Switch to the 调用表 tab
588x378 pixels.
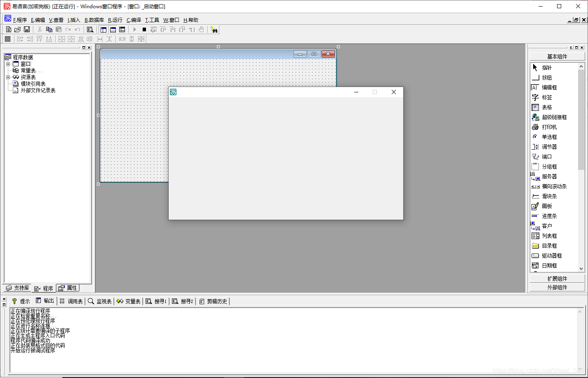click(71, 301)
